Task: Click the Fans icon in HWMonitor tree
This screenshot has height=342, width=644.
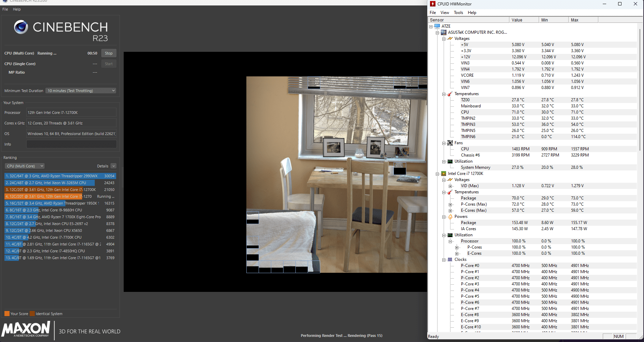Action: coord(450,143)
